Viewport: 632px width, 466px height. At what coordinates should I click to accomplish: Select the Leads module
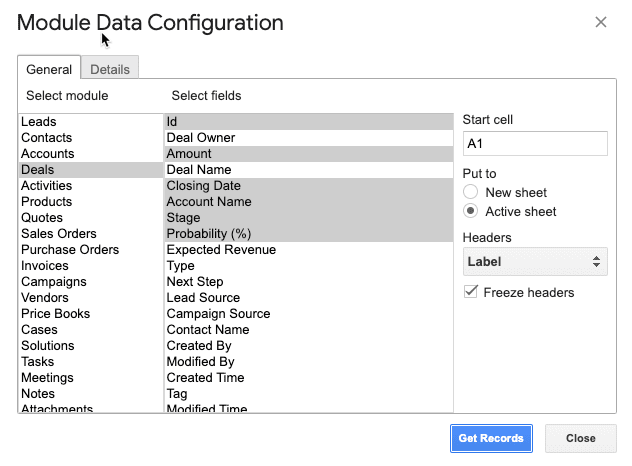click(x=91, y=122)
